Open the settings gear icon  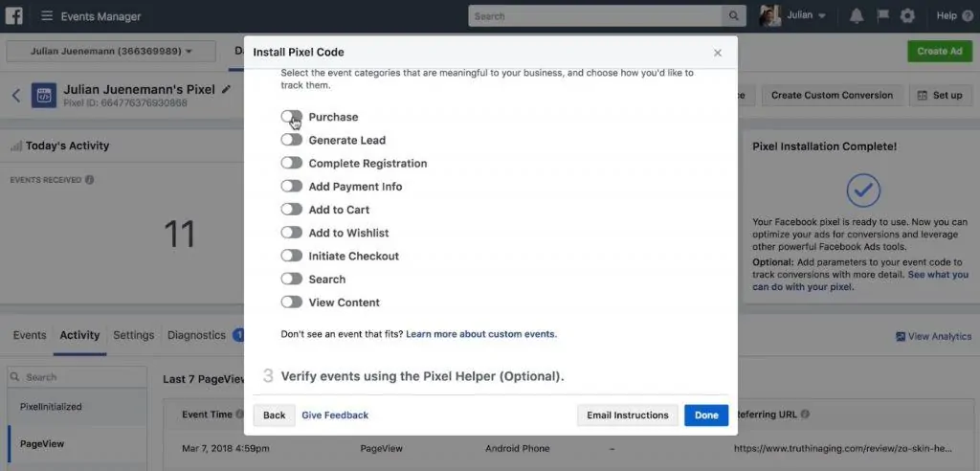click(907, 16)
